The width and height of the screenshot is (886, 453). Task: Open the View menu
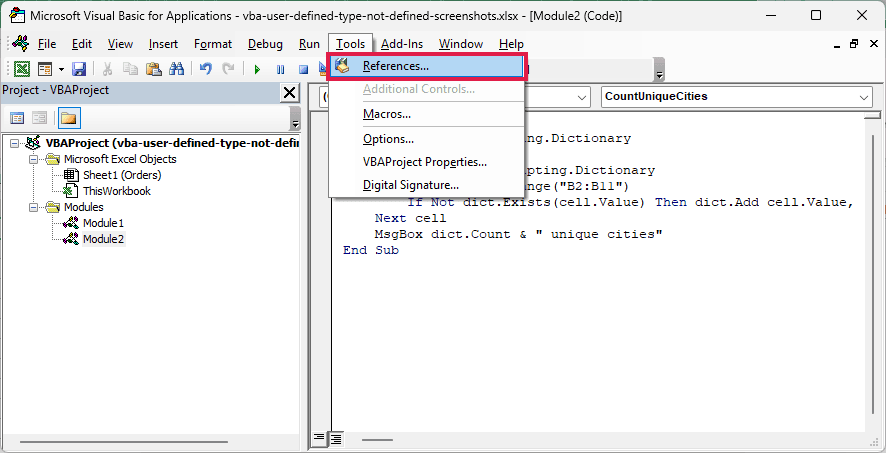click(x=120, y=44)
